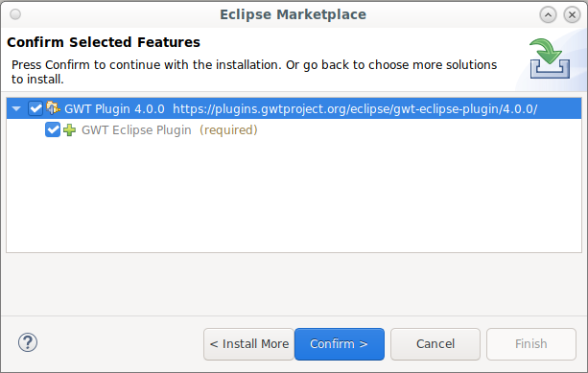Cancel the marketplace installation dialog

[x=435, y=344]
